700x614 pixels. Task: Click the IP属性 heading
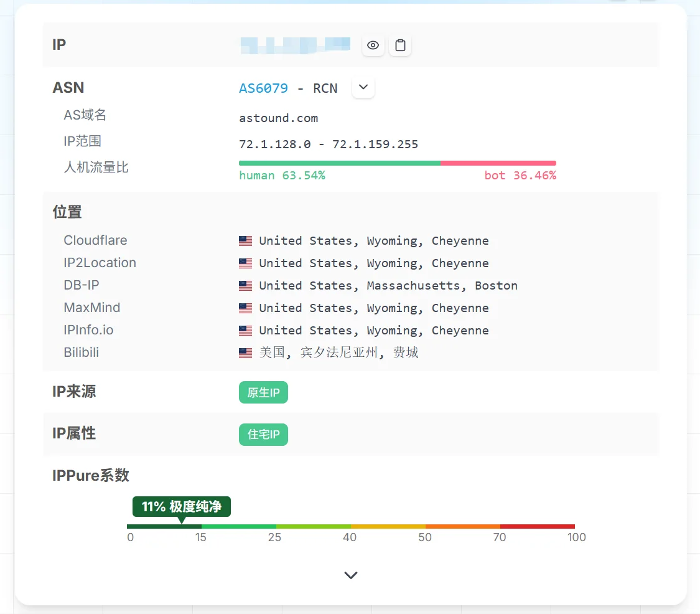pos(74,433)
